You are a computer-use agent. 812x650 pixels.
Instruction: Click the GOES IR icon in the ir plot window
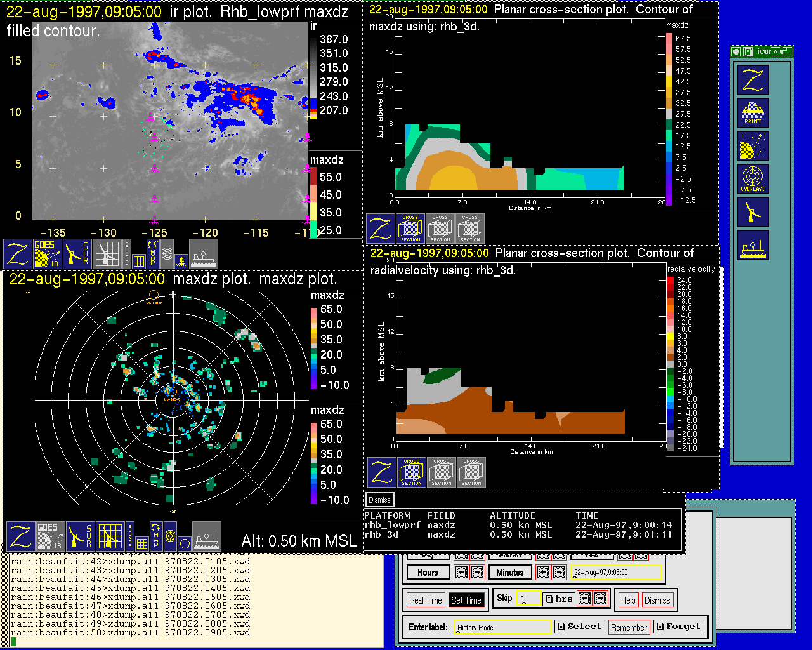pyautogui.click(x=48, y=253)
